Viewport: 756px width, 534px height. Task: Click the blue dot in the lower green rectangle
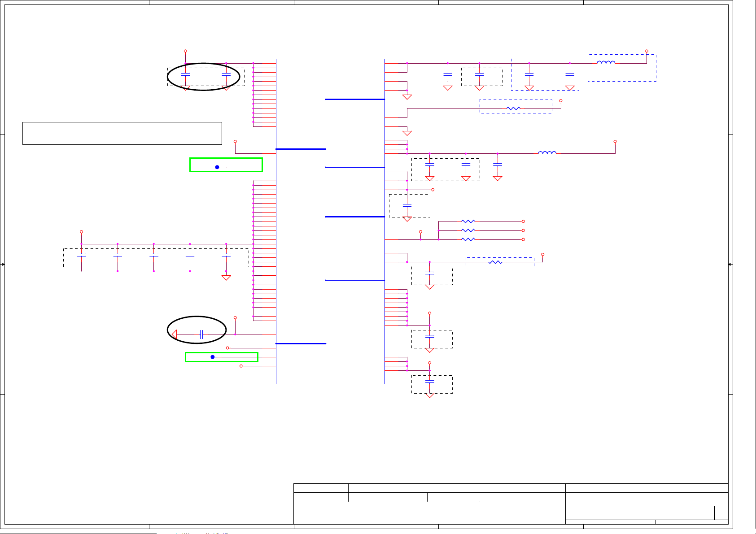coord(213,357)
